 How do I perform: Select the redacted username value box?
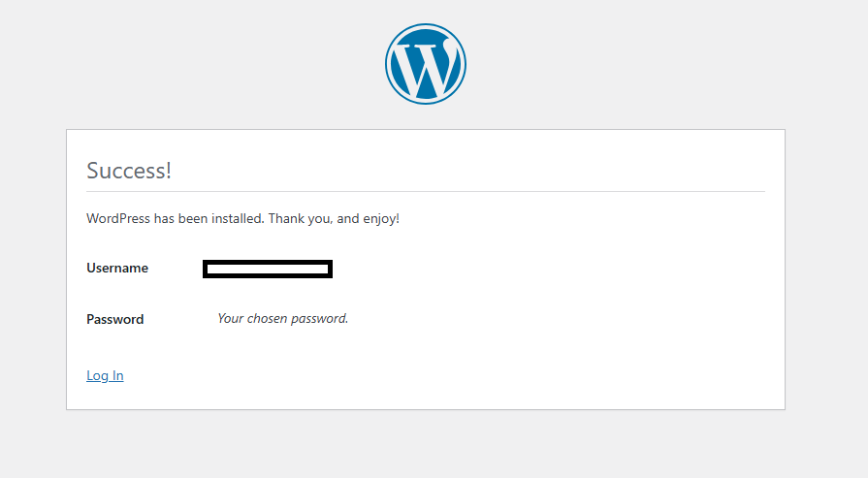click(x=268, y=269)
